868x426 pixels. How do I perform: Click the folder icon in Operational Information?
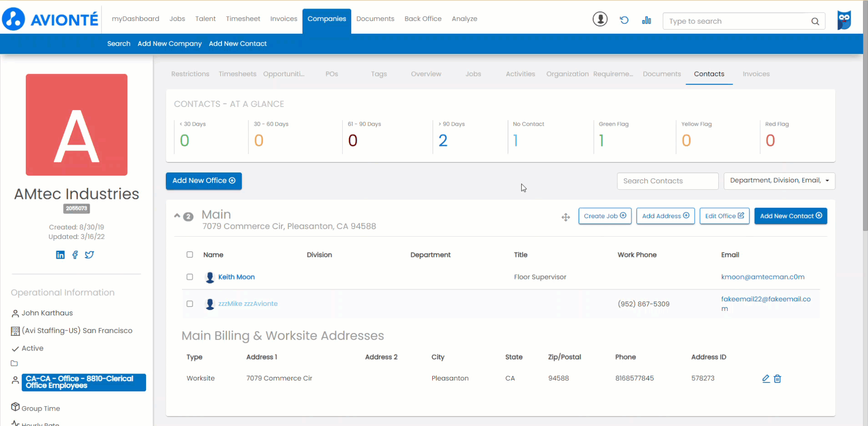click(15, 363)
